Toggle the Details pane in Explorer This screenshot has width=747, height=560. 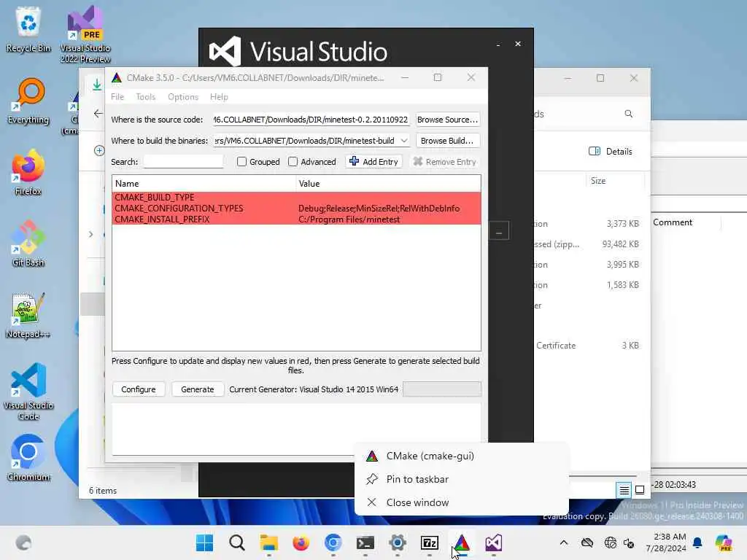point(611,152)
